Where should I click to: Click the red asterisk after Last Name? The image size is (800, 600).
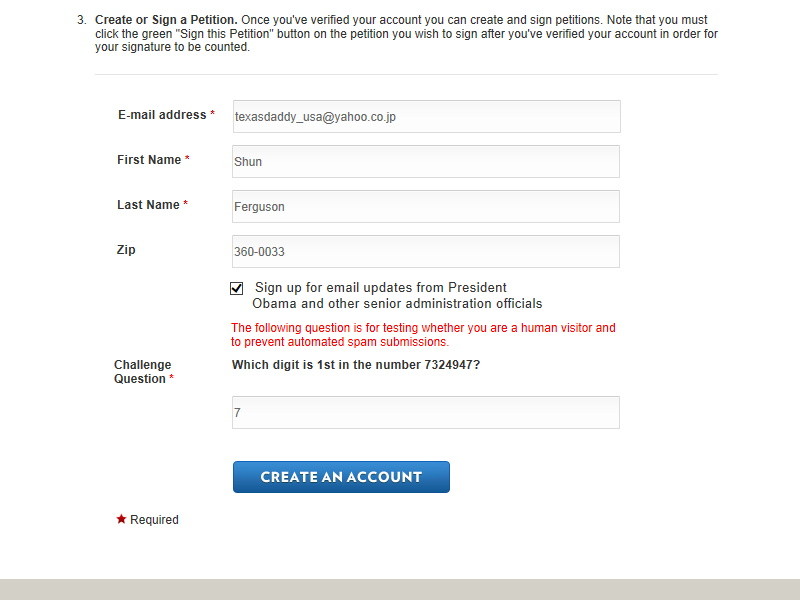point(186,205)
